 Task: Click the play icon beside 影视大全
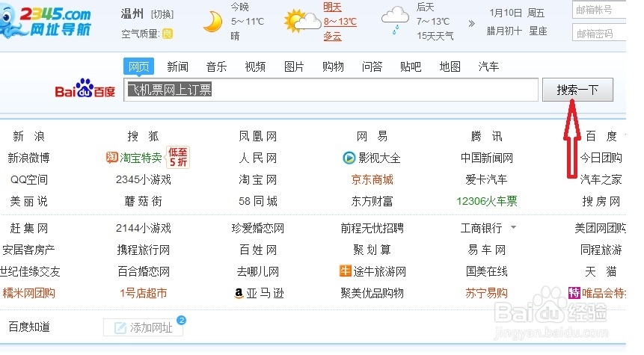click(349, 158)
